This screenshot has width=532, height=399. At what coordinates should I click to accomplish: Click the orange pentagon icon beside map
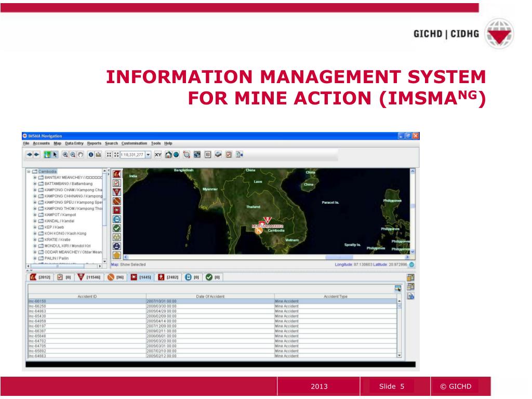coord(117,255)
